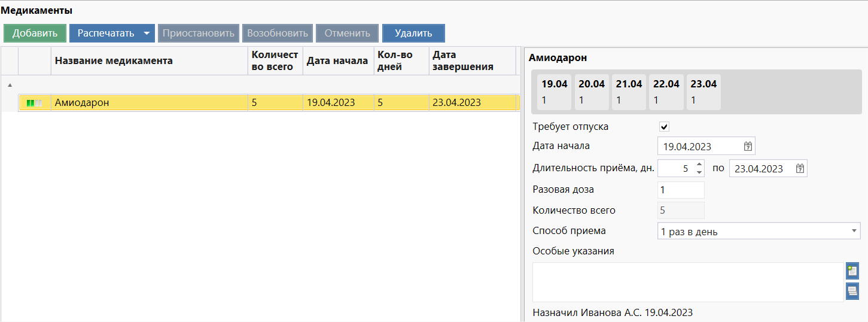Expand the Распечатать dropdown arrow
868x322 pixels.
(x=147, y=34)
